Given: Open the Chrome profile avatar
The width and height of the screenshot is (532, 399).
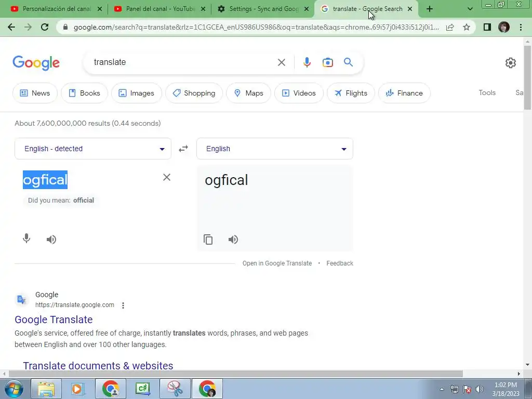Looking at the screenshot, I should (504, 27).
